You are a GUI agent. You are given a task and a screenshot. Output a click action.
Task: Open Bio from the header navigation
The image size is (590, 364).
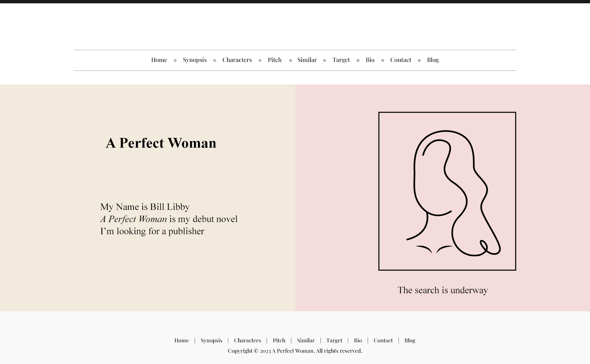(x=370, y=60)
